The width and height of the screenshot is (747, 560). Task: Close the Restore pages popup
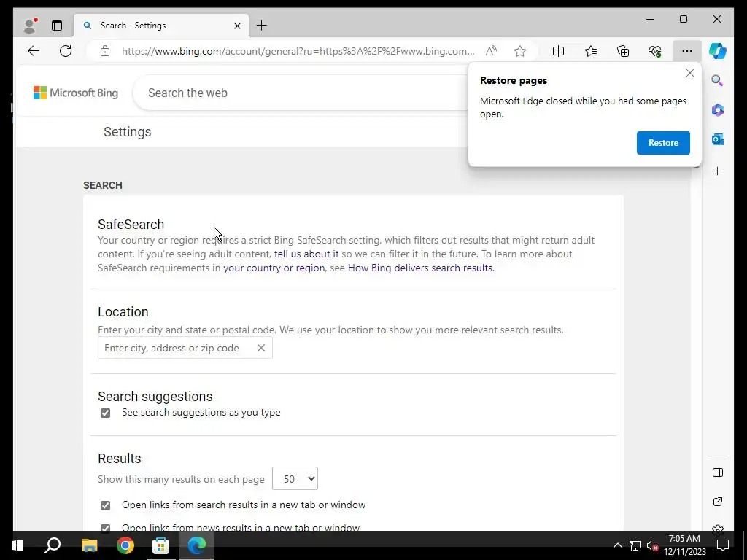point(690,74)
